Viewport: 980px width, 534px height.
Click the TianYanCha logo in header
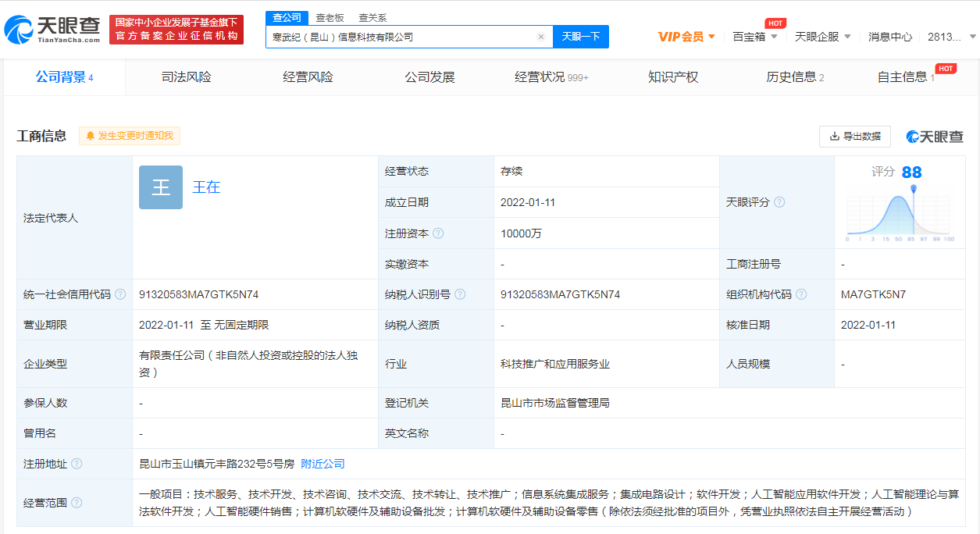click(x=53, y=30)
